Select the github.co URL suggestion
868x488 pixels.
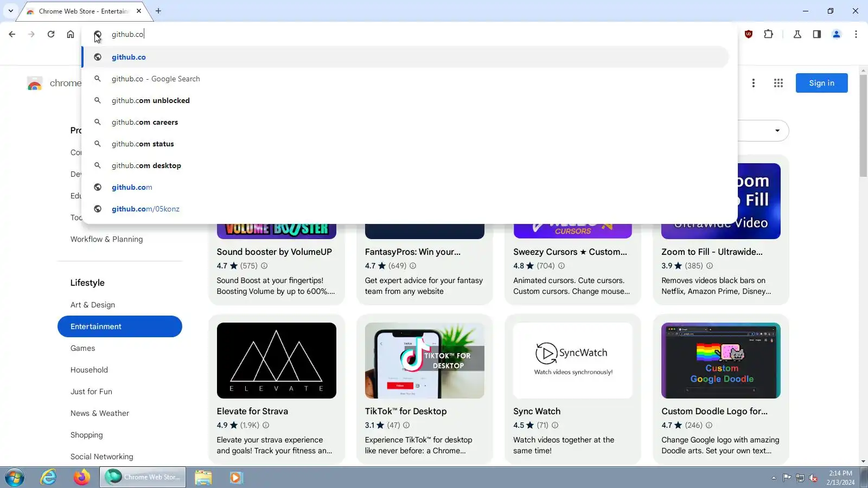[x=405, y=57]
